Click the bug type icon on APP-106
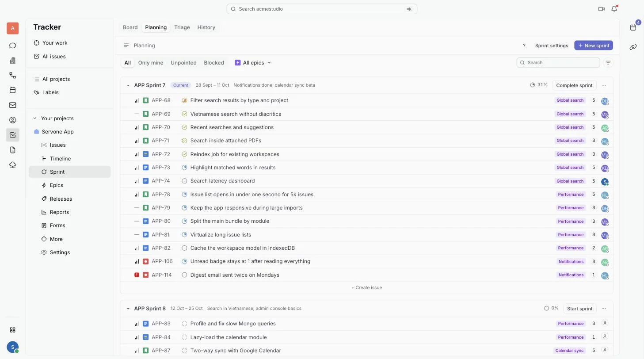 145,261
